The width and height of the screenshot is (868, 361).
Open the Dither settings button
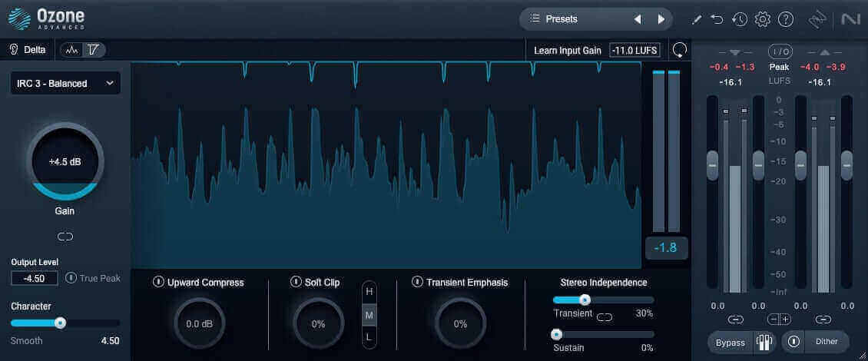827,342
